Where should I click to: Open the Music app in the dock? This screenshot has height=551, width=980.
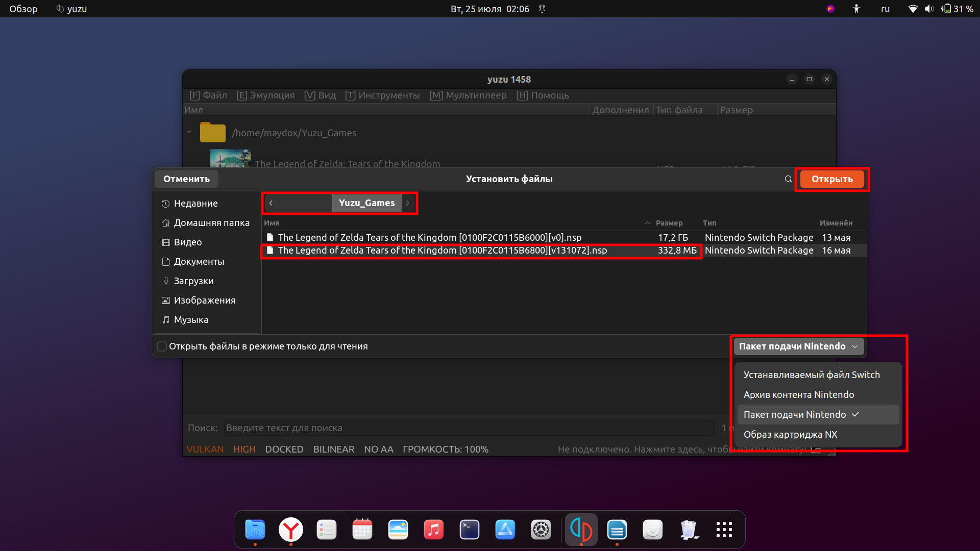click(x=434, y=530)
